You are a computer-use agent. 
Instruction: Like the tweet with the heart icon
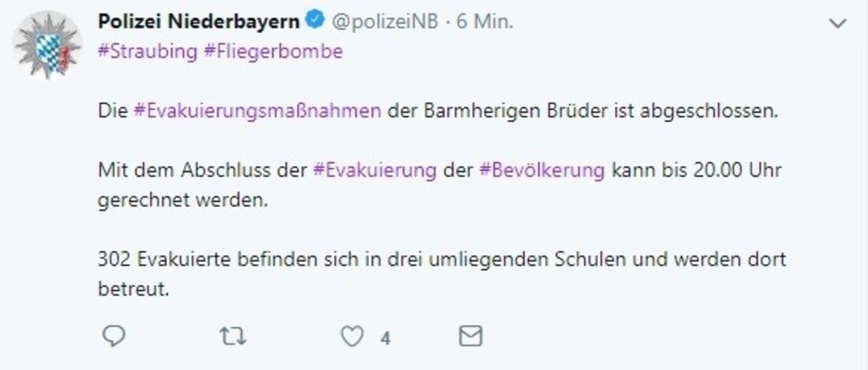(x=352, y=337)
